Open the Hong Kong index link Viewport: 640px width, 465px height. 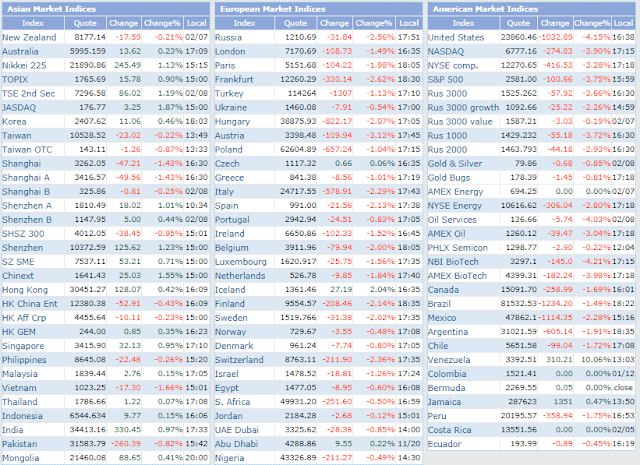(x=25, y=290)
